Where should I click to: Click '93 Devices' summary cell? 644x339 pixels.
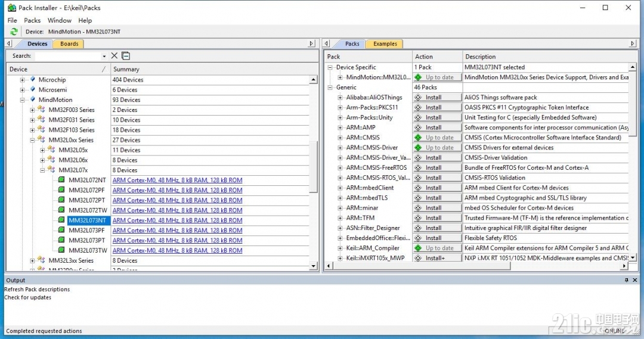126,99
